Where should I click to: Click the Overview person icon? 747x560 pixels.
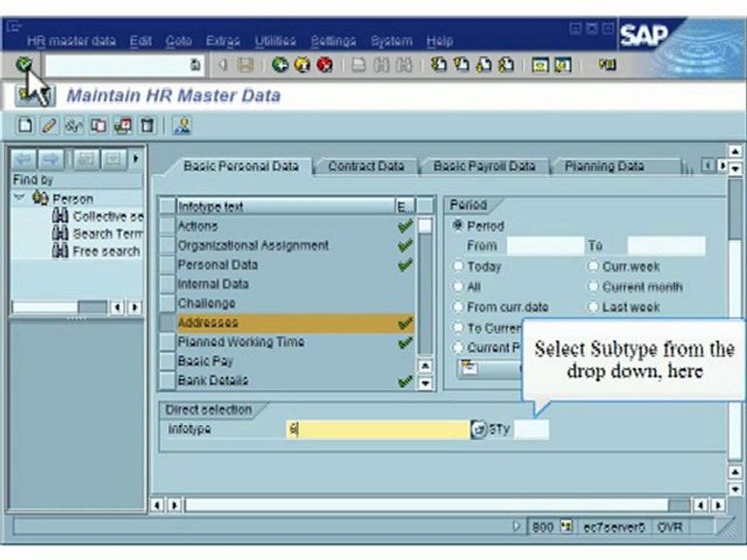182,126
